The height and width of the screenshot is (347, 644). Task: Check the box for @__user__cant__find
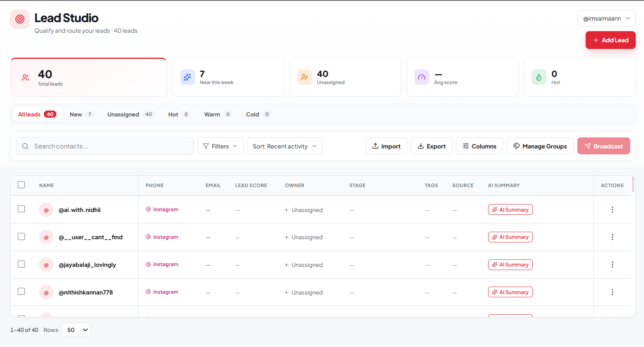tap(21, 236)
